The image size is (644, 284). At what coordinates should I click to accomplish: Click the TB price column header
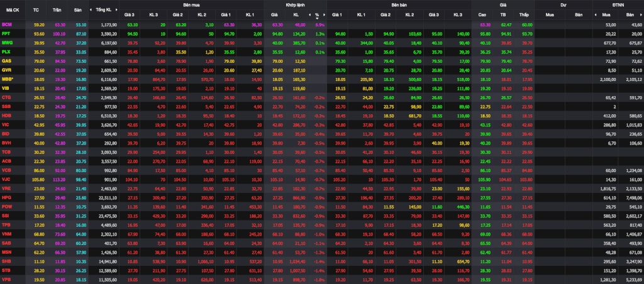pyautogui.click(x=503, y=15)
